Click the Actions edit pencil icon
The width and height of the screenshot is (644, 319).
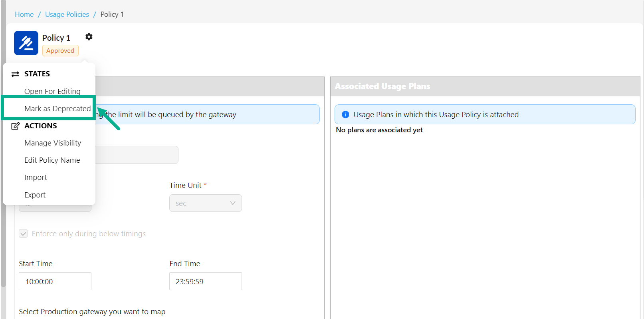pos(15,126)
